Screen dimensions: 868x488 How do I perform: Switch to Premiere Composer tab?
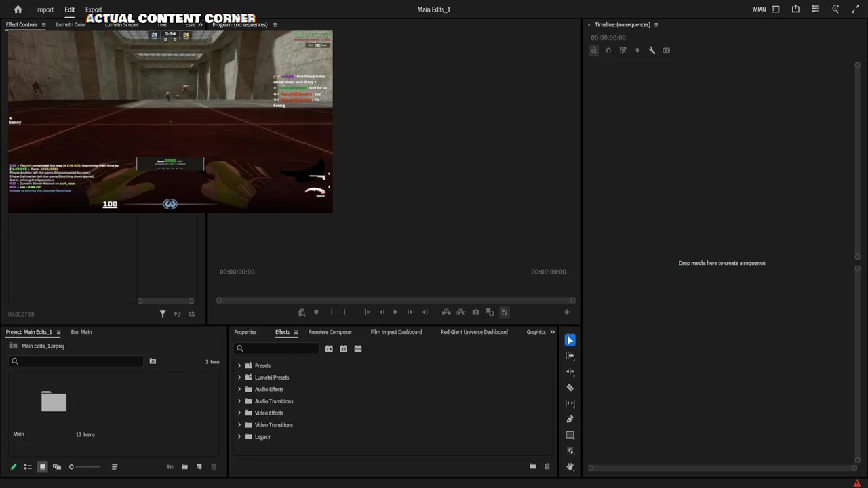330,332
